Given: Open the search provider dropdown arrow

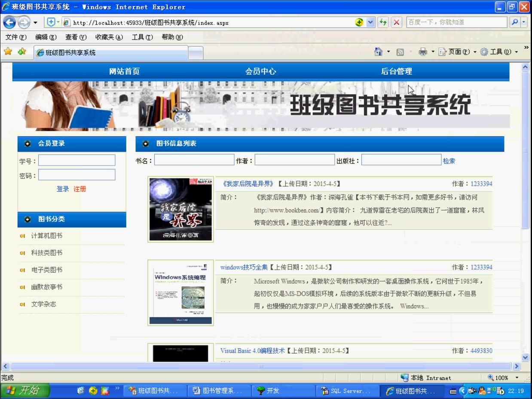Looking at the screenshot, I should click(x=524, y=22).
